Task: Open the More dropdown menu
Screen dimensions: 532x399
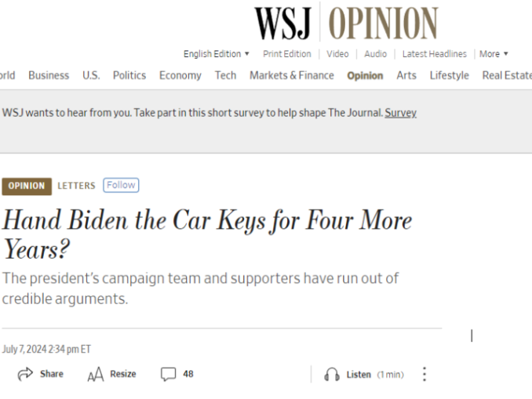Action: click(494, 54)
